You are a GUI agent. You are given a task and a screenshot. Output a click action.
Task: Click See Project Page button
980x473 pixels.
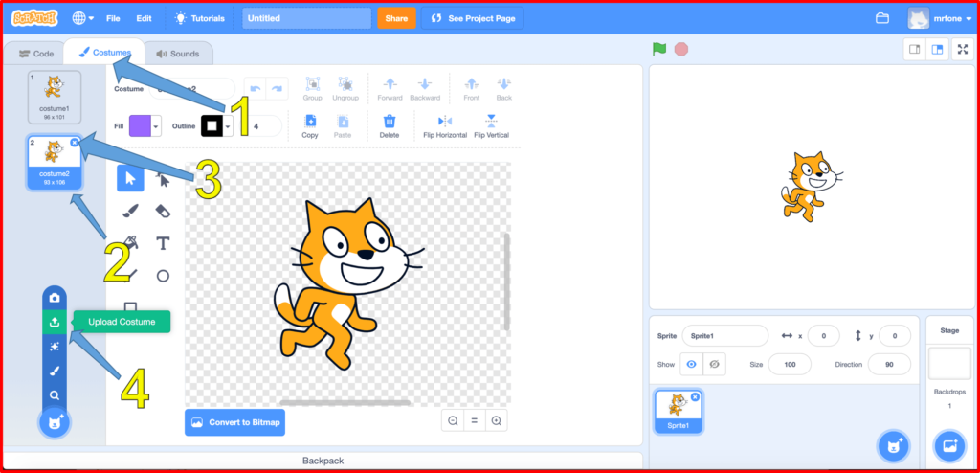click(x=473, y=18)
